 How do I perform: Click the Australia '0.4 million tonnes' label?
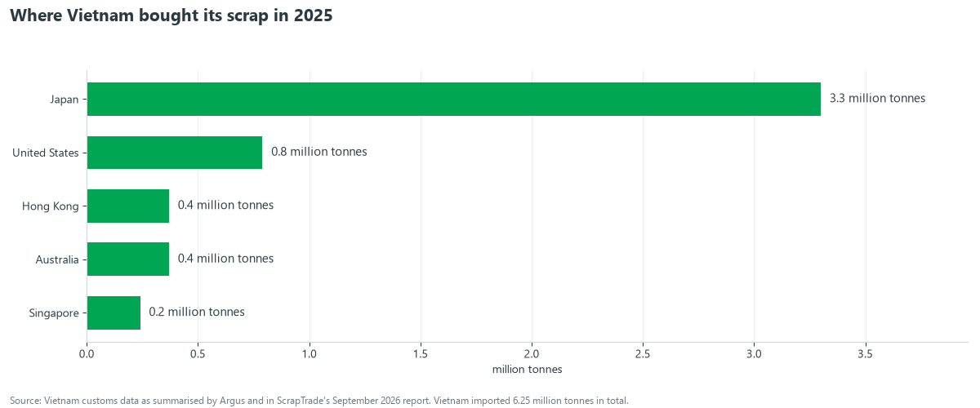point(226,258)
